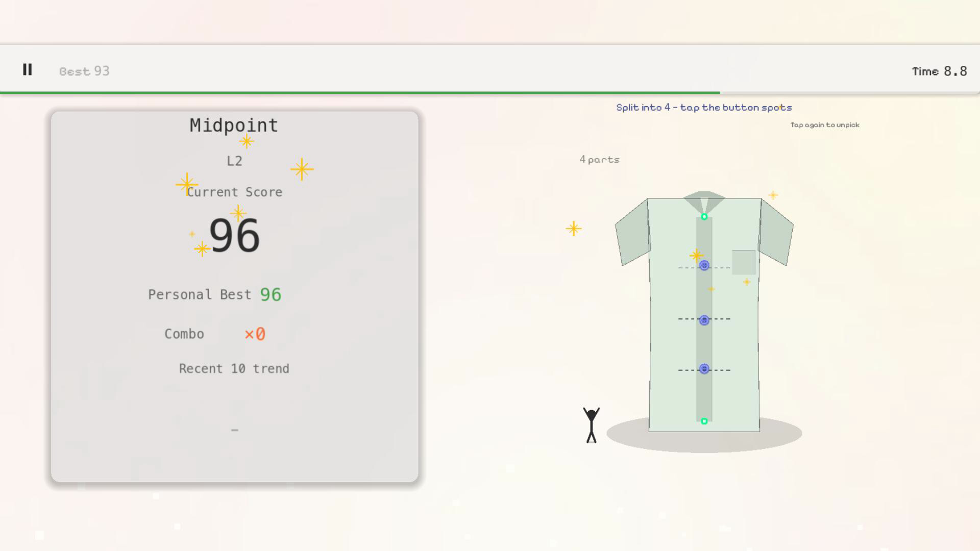Click the 'Time 8.8' counter
Viewport: 980px width, 551px height.
click(x=939, y=71)
